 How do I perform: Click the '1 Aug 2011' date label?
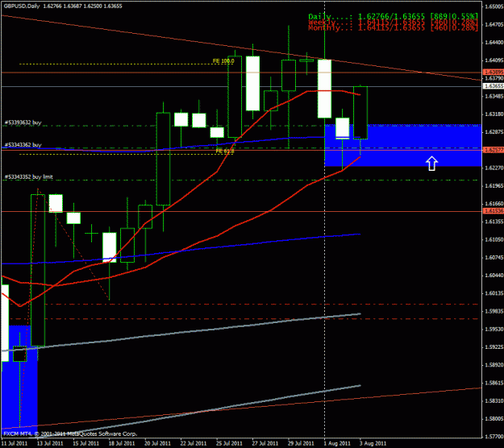337,443
